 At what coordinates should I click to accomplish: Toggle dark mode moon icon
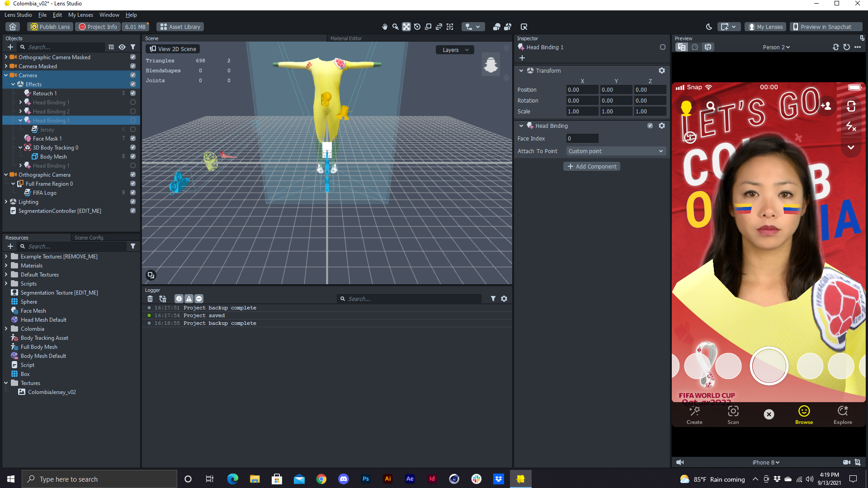[709, 27]
